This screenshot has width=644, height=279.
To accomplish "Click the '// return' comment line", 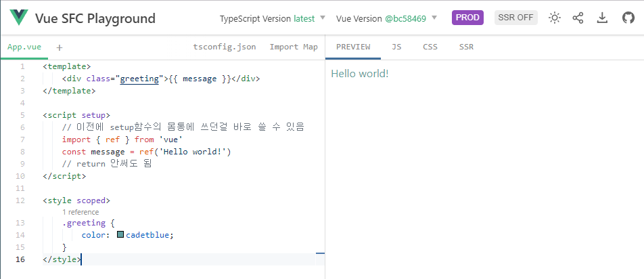I will click(x=107, y=164).
